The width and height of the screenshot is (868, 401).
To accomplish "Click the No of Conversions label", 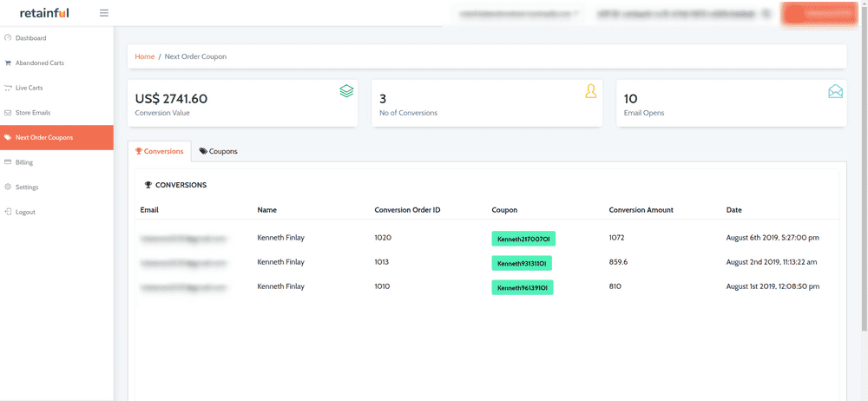I will [x=408, y=113].
